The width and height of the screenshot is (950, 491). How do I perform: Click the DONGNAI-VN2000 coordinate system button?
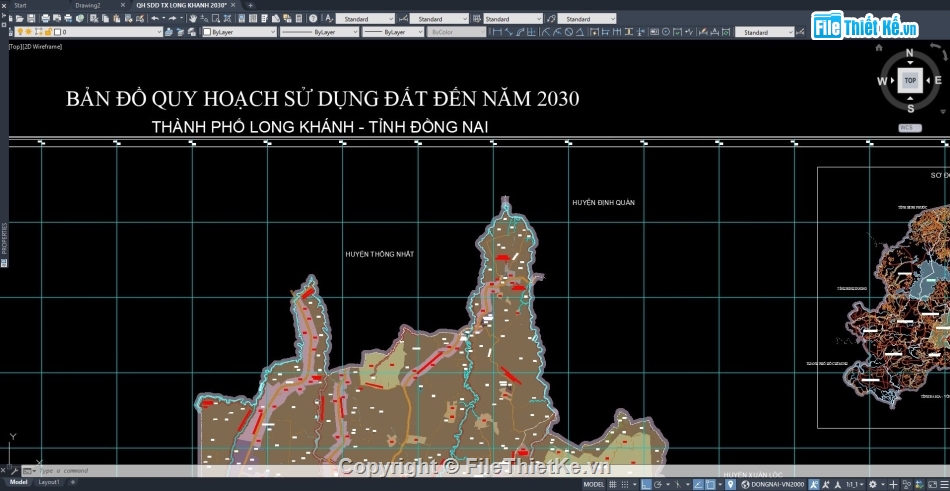(773, 484)
